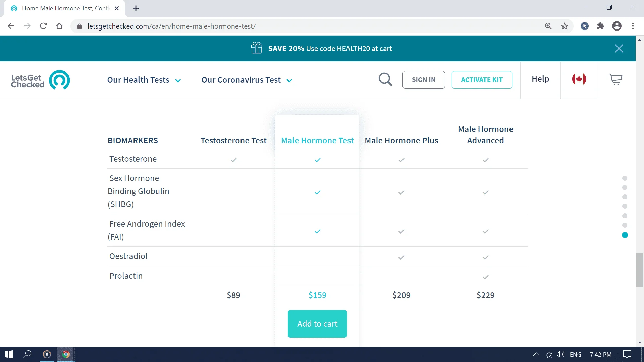Click the ACTIVATE KIT button
Viewport: 644px width, 362px height.
pyautogui.click(x=482, y=80)
